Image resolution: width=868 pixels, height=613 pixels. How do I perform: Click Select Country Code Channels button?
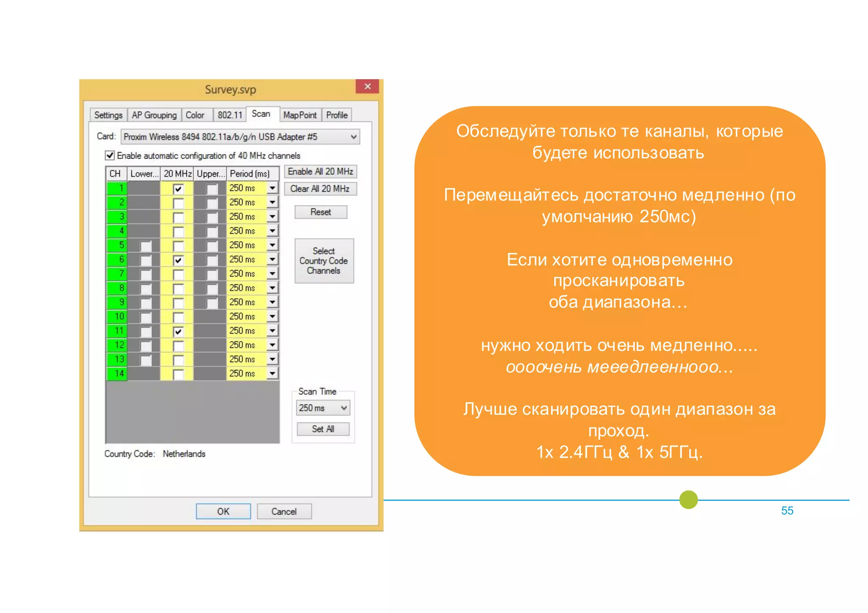tap(324, 261)
